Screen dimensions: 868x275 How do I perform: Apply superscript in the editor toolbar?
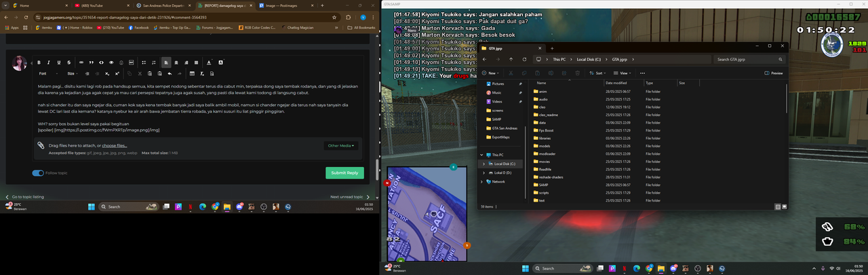pyautogui.click(x=117, y=73)
